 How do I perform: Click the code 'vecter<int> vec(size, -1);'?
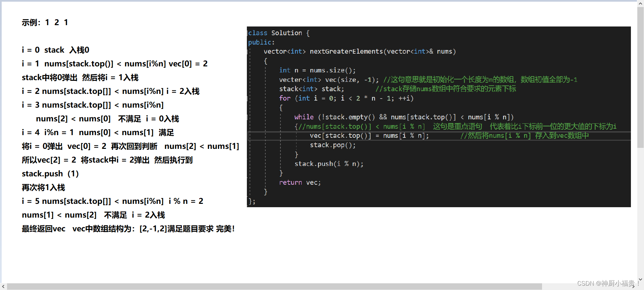(329, 79)
